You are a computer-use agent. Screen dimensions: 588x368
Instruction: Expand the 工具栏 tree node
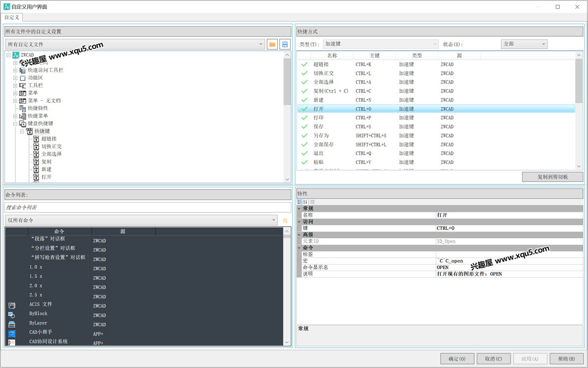tap(15, 85)
